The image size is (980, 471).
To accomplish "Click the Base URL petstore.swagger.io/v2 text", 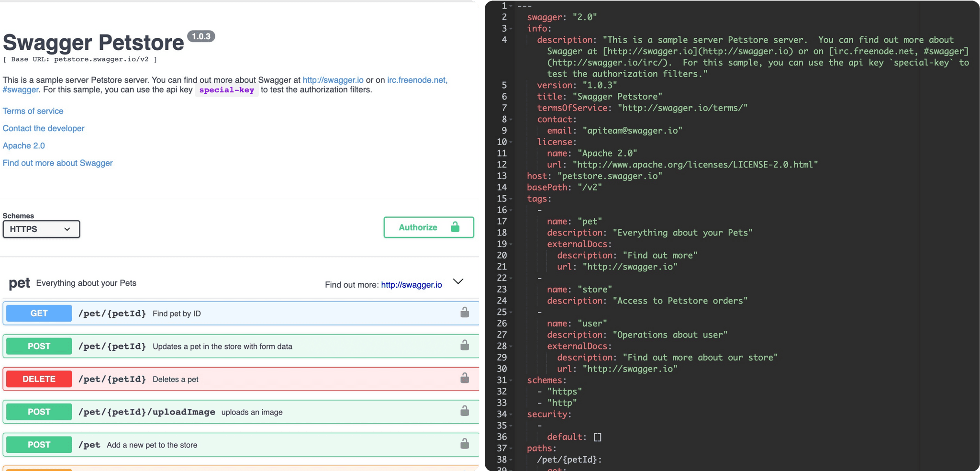I will click(x=80, y=59).
